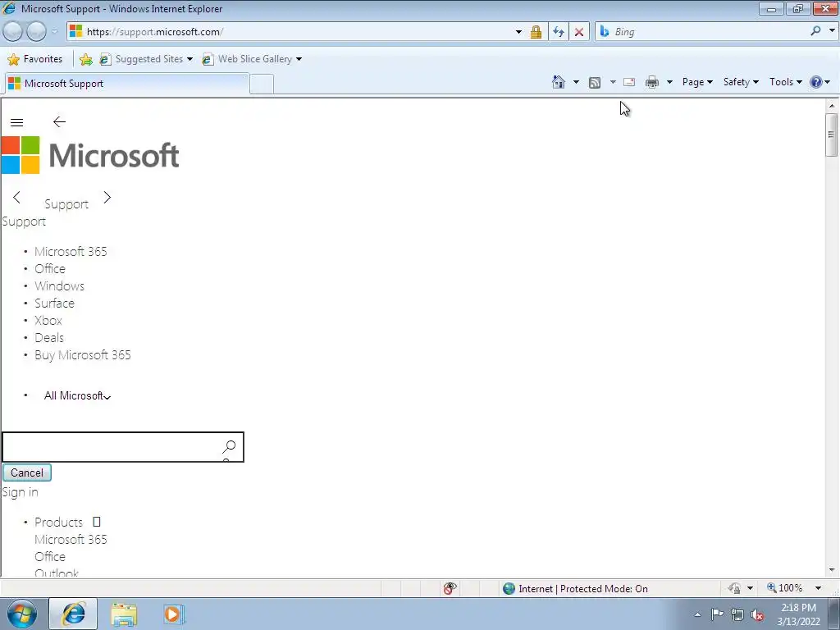The height and width of the screenshot is (630, 840).
Task: Open a new blank tab
Action: coord(262,84)
